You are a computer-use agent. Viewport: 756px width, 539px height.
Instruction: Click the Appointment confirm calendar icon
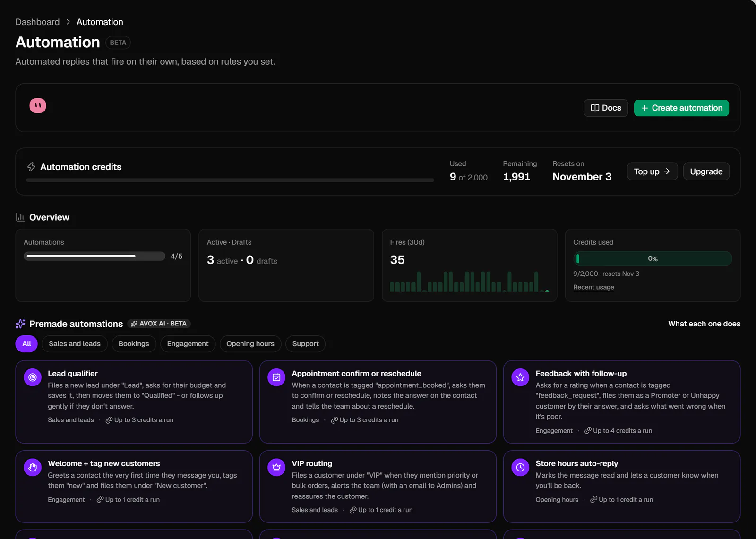pos(276,377)
